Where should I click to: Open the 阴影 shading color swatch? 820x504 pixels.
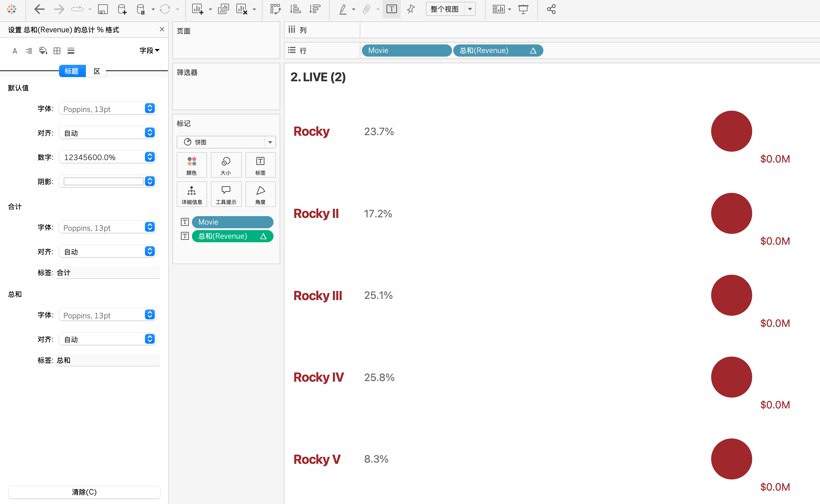coord(104,181)
